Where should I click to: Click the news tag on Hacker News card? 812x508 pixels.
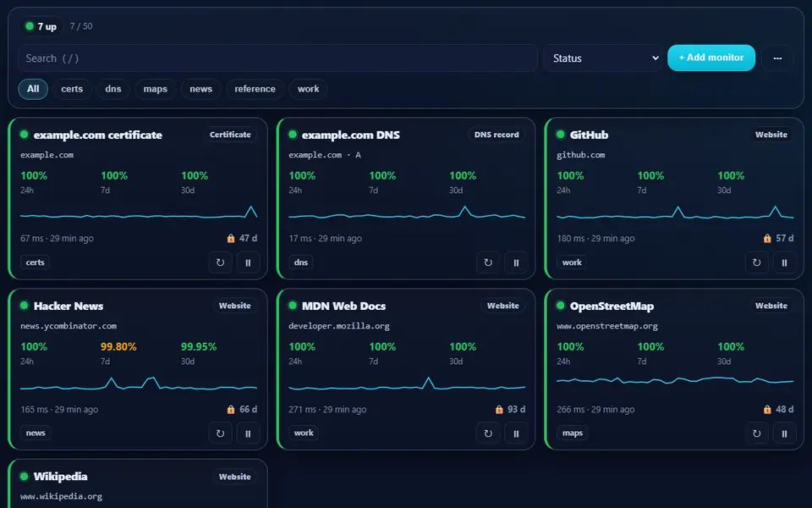36,433
